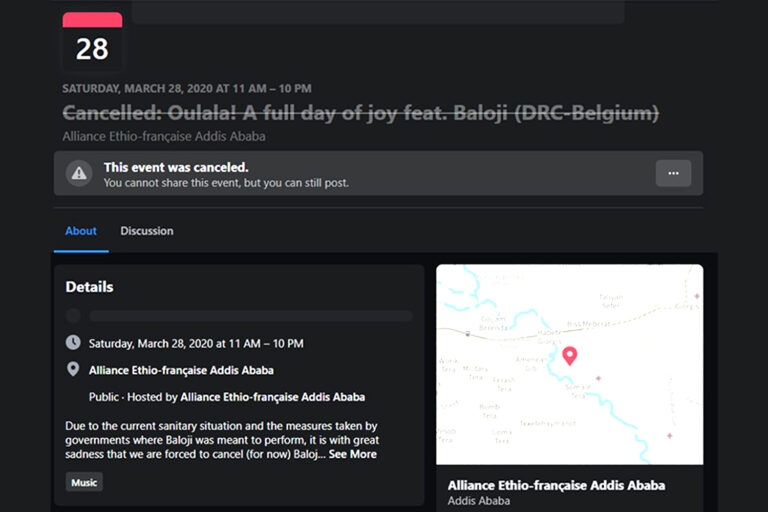Click the location pin icon in Details
The image size is (768, 512).
tap(73, 370)
